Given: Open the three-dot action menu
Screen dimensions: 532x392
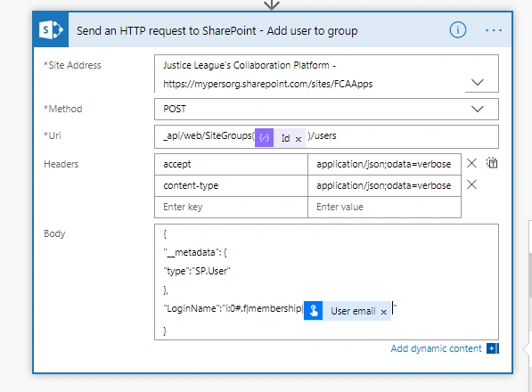Looking at the screenshot, I should click(494, 30).
